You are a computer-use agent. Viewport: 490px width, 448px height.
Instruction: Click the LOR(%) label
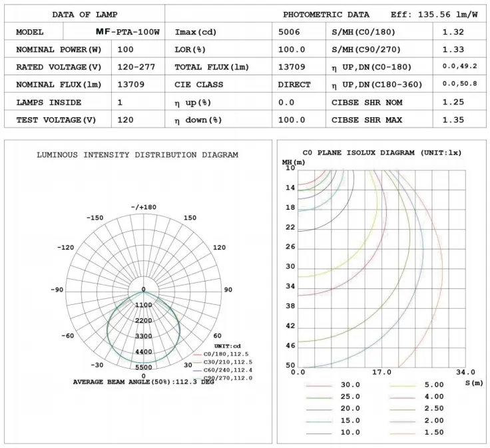[190, 50]
